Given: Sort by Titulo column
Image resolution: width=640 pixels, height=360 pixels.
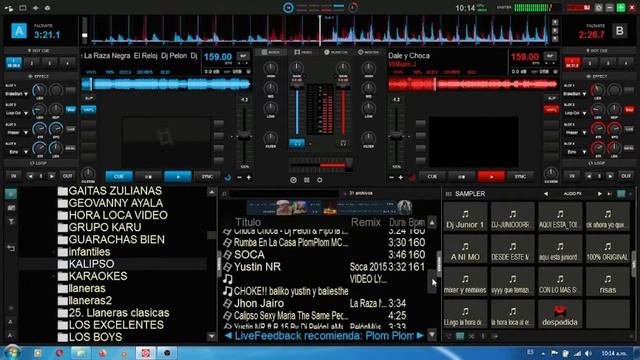Looking at the screenshot, I should pos(248,222).
